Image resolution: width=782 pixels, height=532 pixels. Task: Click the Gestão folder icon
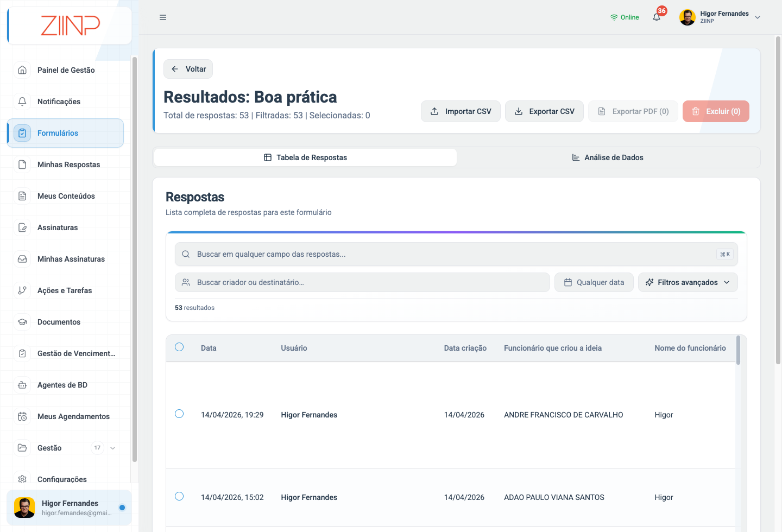click(x=22, y=448)
